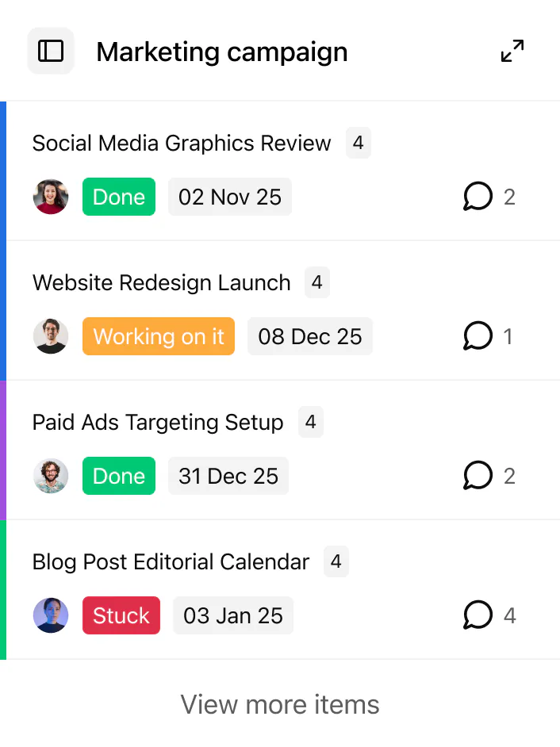Open the Website Redesign Launch item
560x747 pixels.
pyautogui.click(x=161, y=282)
